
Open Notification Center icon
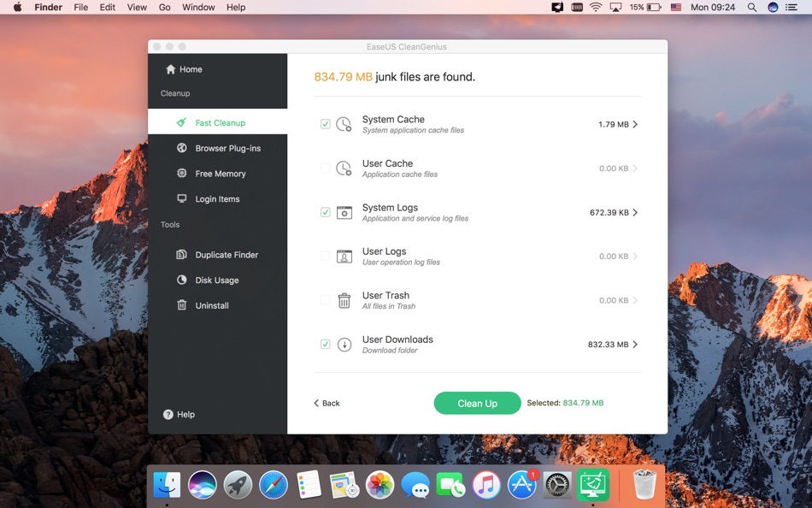[791, 7]
